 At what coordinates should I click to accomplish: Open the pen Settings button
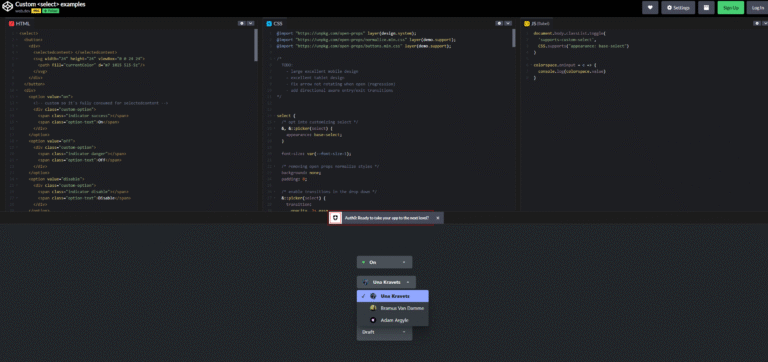[677, 7]
